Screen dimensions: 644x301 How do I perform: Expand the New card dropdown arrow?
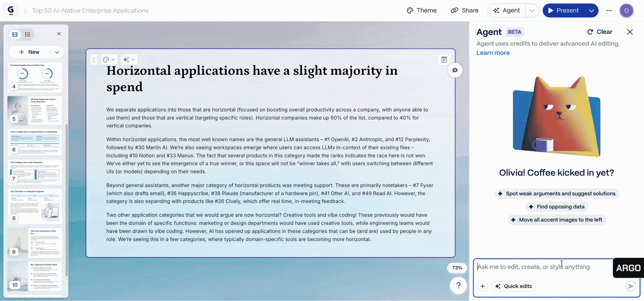tap(57, 52)
